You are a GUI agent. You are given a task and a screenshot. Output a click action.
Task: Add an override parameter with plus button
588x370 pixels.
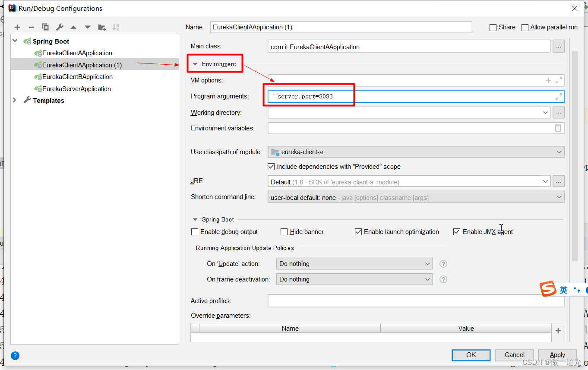[558, 331]
